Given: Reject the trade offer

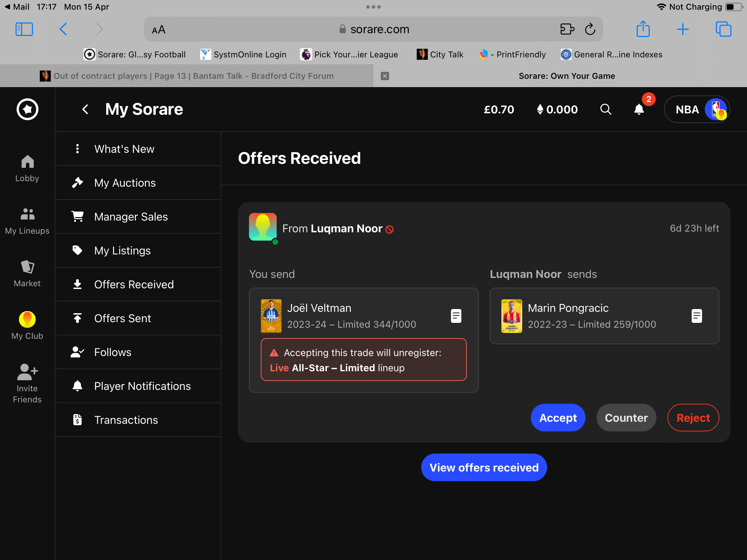Looking at the screenshot, I should pyautogui.click(x=693, y=418).
